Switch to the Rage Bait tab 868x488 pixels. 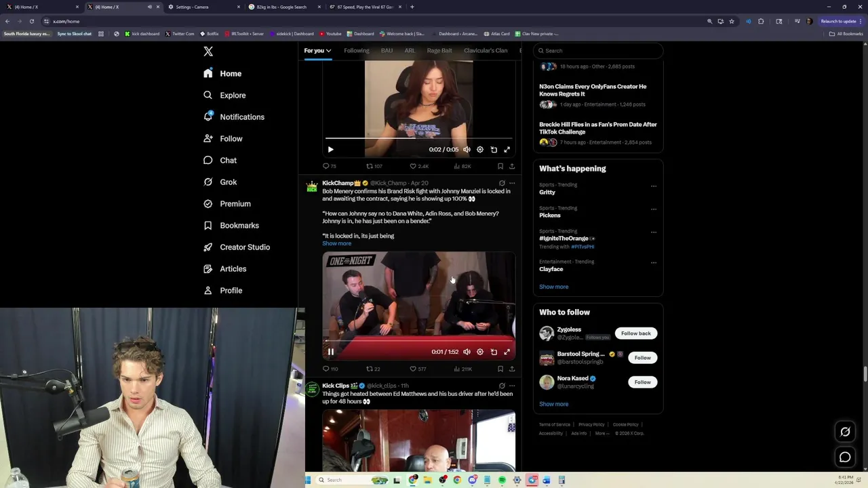tap(439, 50)
